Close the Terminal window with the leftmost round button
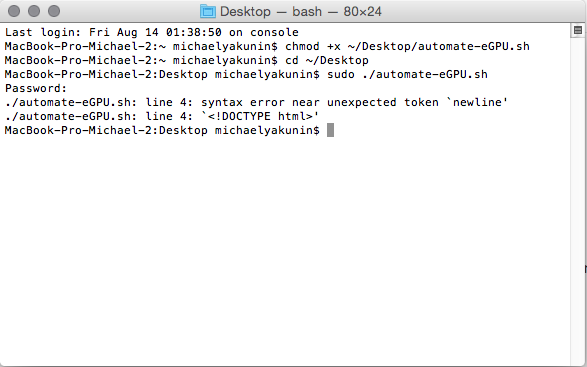Image resolution: width=587 pixels, height=367 pixels. click(x=14, y=11)
